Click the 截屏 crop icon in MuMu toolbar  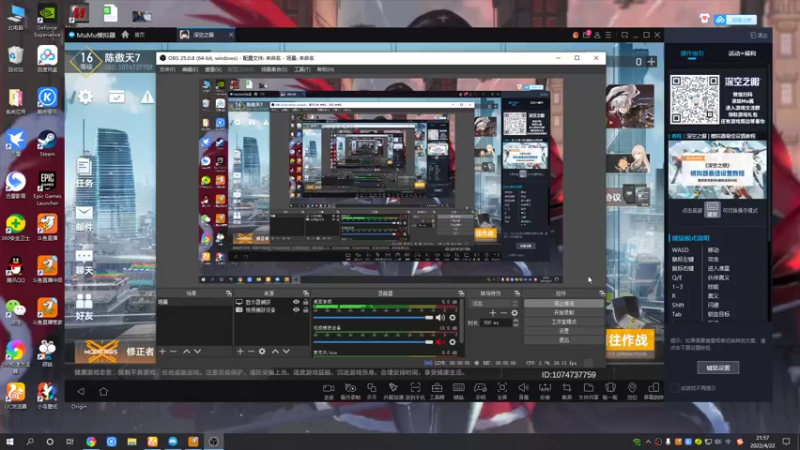567,391
